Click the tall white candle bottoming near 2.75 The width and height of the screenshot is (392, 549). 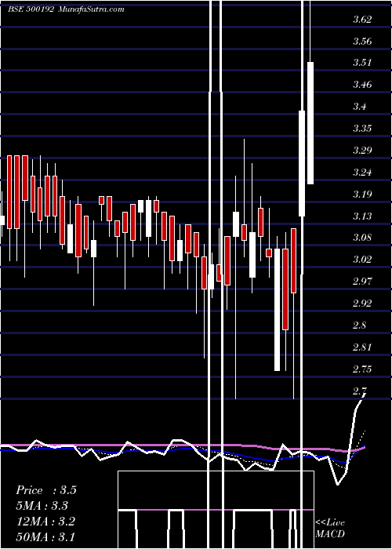tap(278, 310)
